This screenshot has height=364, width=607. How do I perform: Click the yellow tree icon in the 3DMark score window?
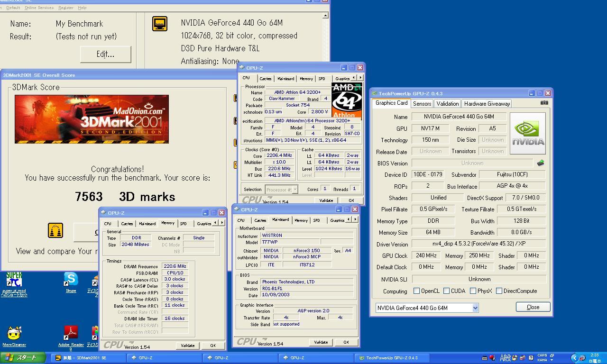(55, 230)
